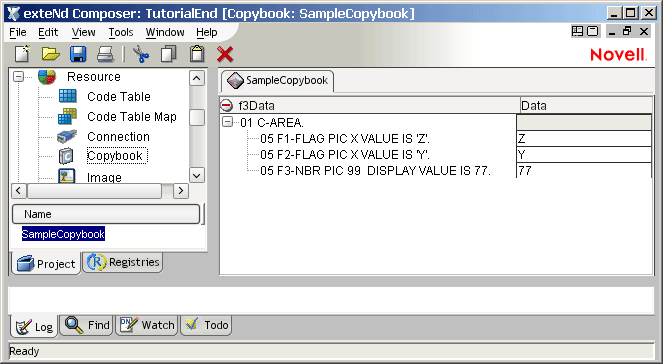
Task: Open the Watch tab
Action: pos(147,325)
